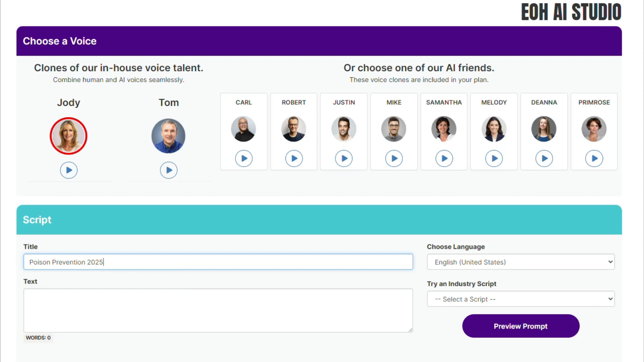Play JUSTIN's voice sample

(x=344, y=158)
